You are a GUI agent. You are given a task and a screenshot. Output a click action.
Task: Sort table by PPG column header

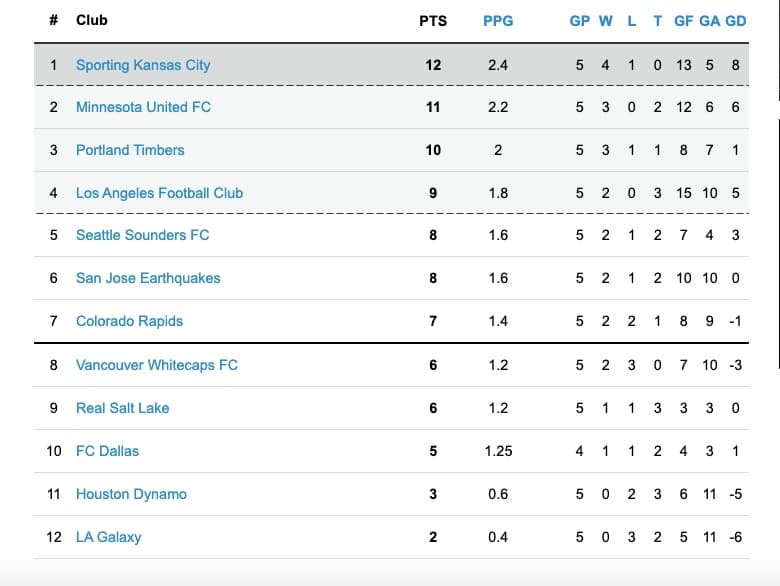(x=498, y=20)
